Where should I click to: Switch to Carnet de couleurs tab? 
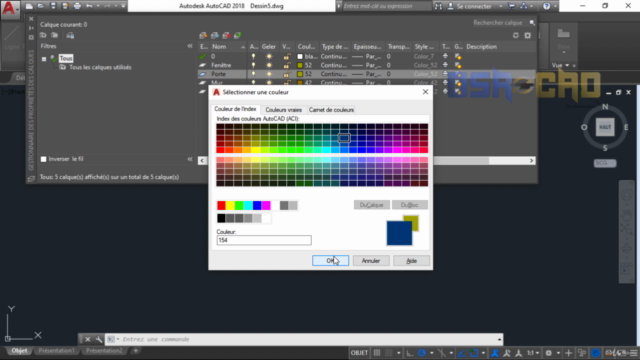click(x=331, y=110)
